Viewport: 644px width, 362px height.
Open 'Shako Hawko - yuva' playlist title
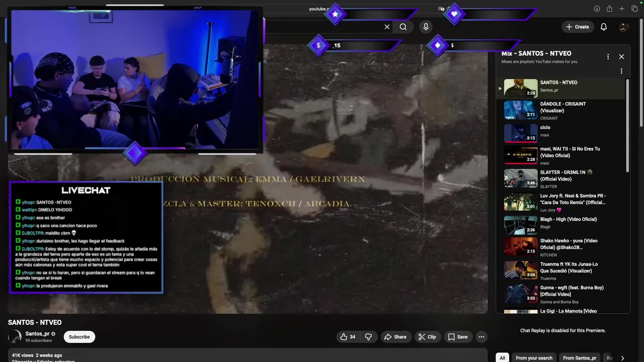569,244
